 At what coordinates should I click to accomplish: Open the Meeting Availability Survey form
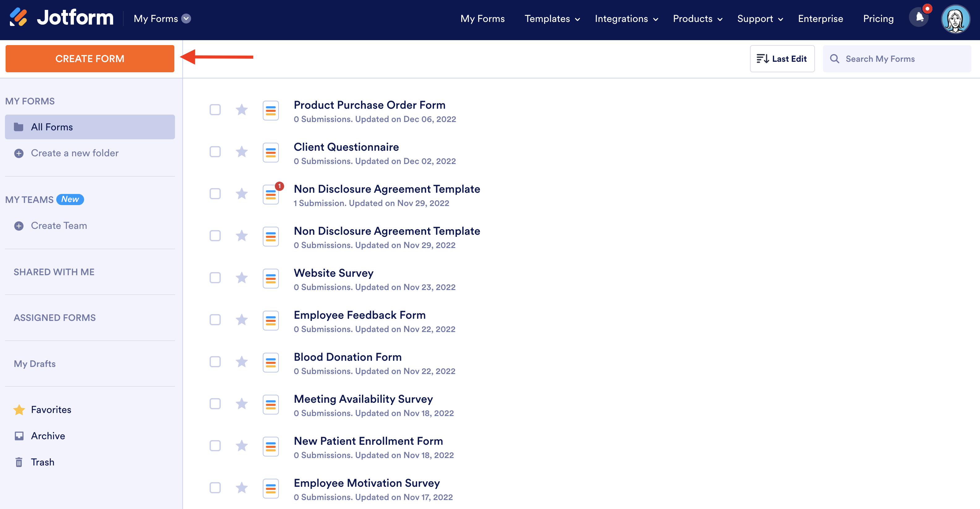363,399
